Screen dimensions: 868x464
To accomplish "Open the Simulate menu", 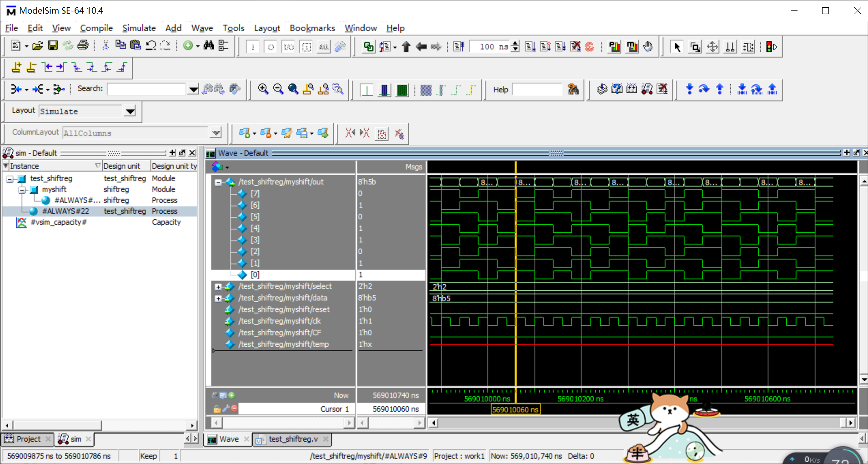I will (139, 28).
